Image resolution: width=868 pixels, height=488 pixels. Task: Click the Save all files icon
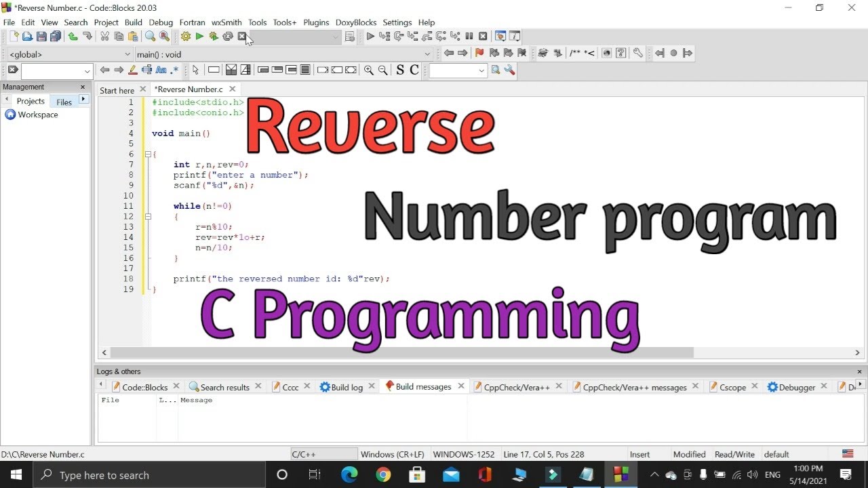pos(56,37)
